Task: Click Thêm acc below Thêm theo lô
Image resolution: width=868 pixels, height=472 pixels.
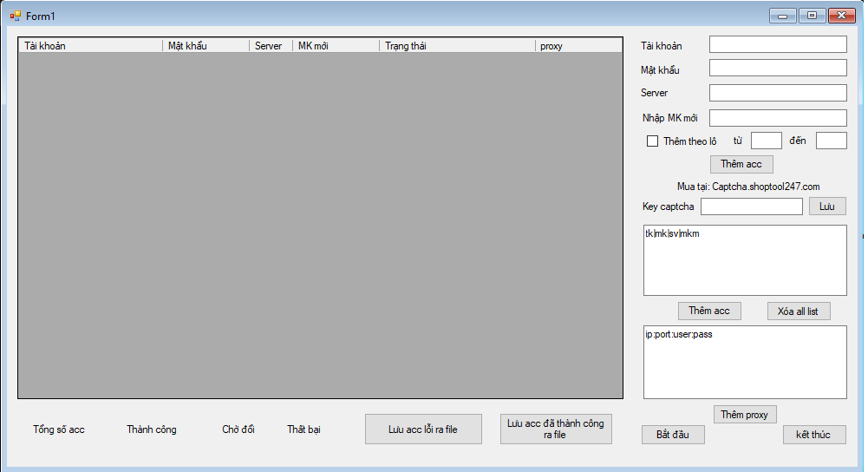Action: click(x=741, y=164)
